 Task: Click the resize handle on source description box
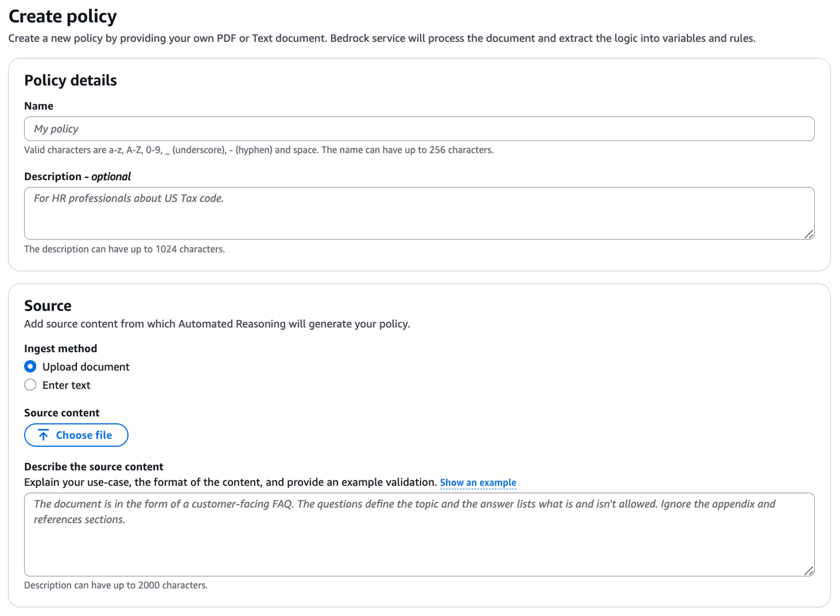coord(809,572)
